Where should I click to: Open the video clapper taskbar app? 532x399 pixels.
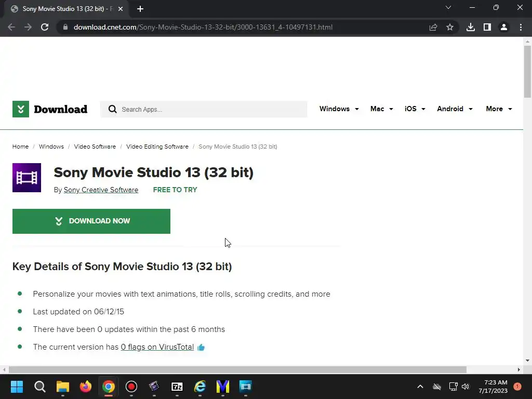[154, 387]
